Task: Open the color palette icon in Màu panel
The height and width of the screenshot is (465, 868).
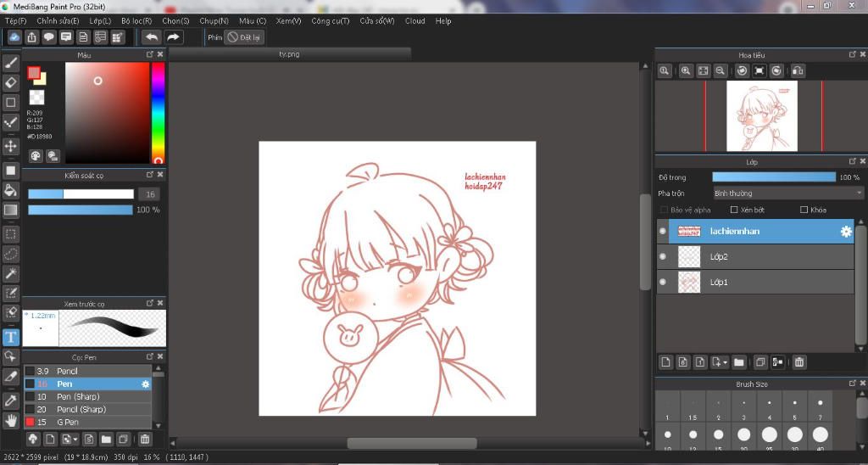Action: point(36,156)
